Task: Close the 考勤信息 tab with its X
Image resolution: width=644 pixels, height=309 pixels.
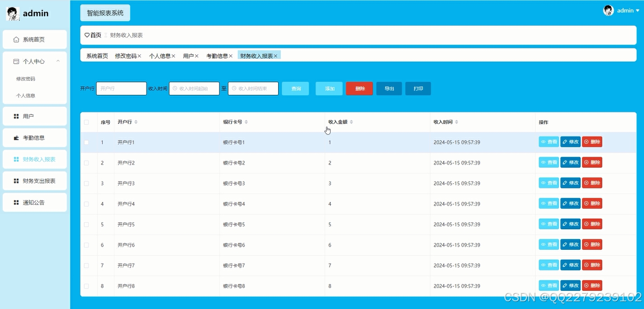Action: tap(231, 56)
